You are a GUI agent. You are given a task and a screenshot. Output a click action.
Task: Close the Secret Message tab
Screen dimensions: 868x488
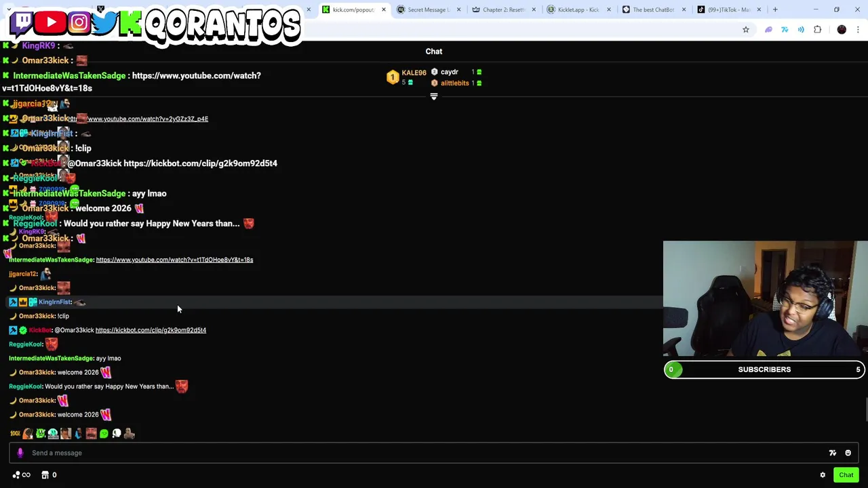[458, 9]
